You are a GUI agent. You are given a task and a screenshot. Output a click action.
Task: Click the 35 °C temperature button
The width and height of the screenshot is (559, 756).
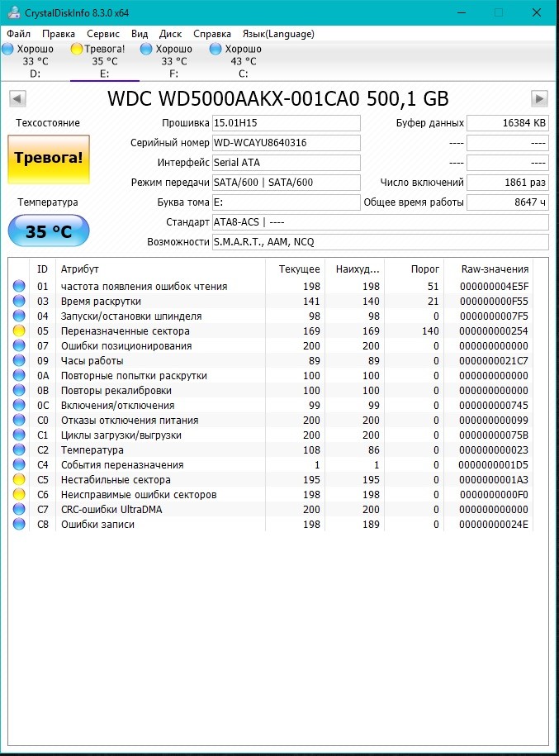(49, 231)
